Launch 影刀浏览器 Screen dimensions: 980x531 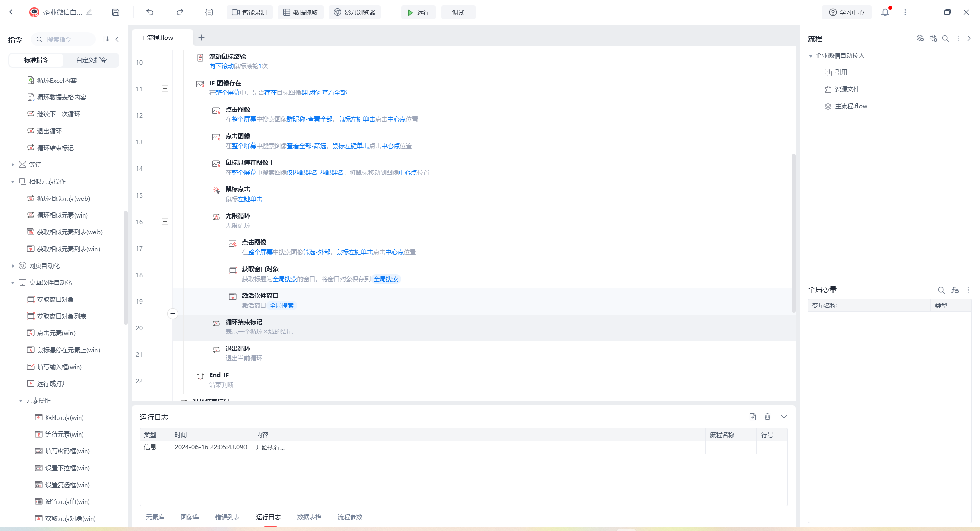coord(355,12)
